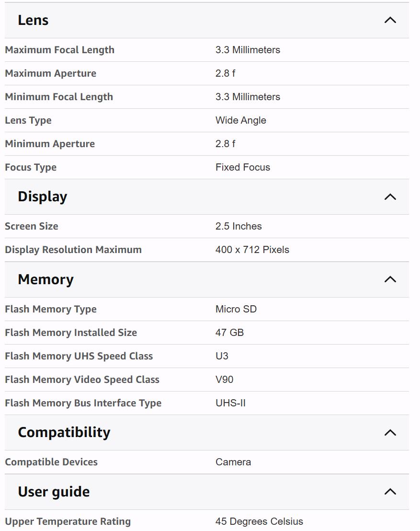Collapse the Lens section chevron
Image resolution: width=420 pixels, height=531 pixels.
[x=390, y=20]
